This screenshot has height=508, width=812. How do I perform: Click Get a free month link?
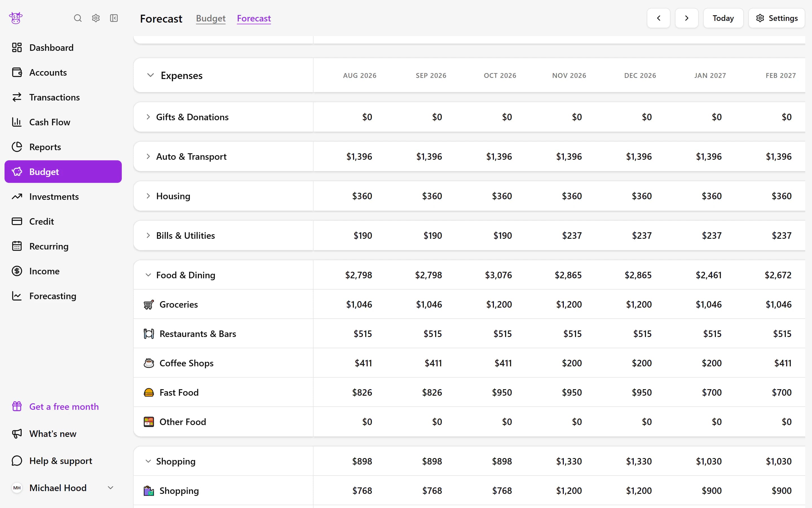coord(64,406)
